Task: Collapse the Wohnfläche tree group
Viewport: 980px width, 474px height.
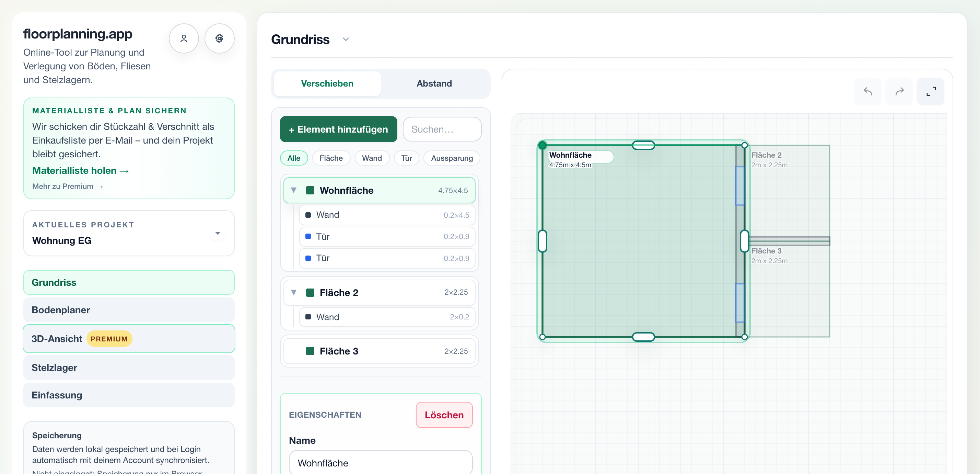Action: [x=294, y=190]
